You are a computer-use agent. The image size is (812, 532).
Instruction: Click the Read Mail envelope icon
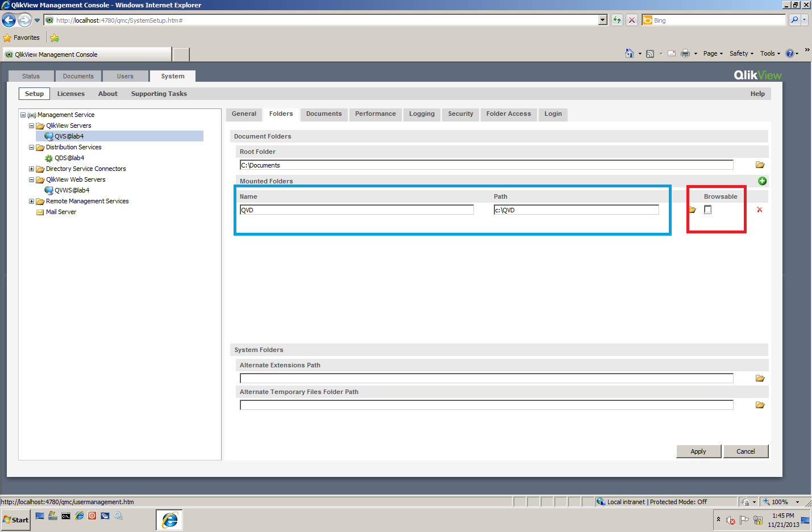click(672, 53)
